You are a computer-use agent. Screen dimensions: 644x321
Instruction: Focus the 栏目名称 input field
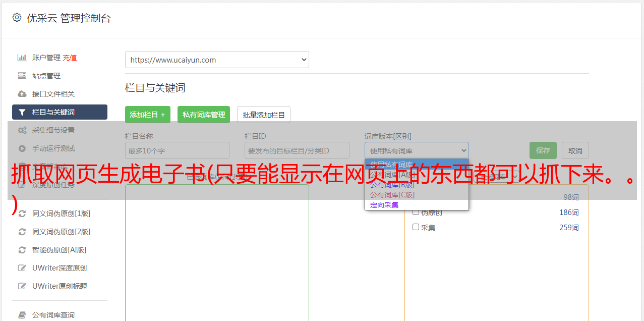[x=177, y=150]
